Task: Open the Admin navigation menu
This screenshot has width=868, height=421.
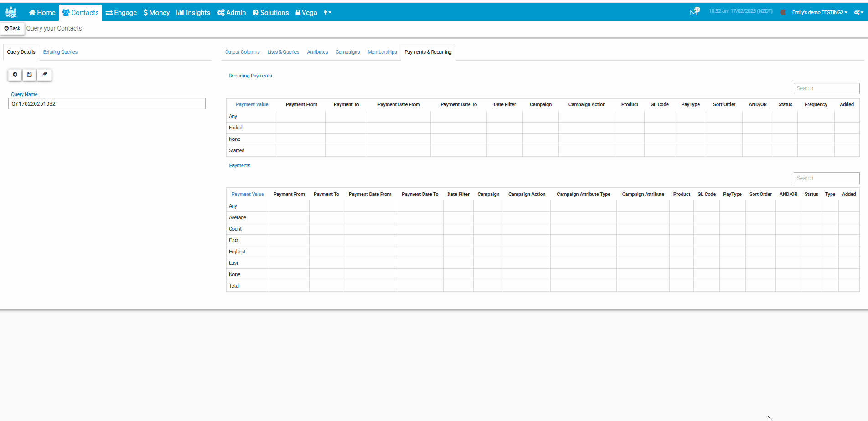Action: tap(232, 13)
